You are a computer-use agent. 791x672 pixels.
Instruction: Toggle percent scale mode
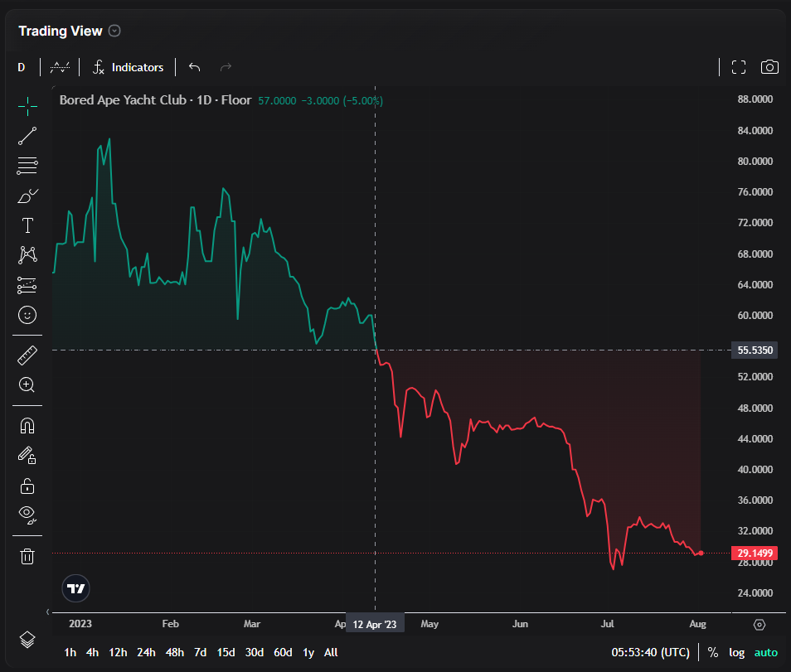[713, 652]
